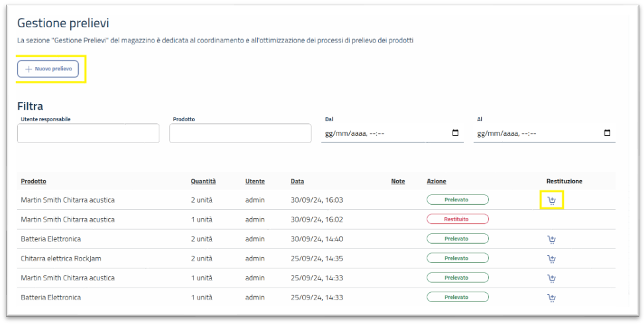Sort the table by Data column
This screenshot has width=644, height=324.
[x=297, y=181]
